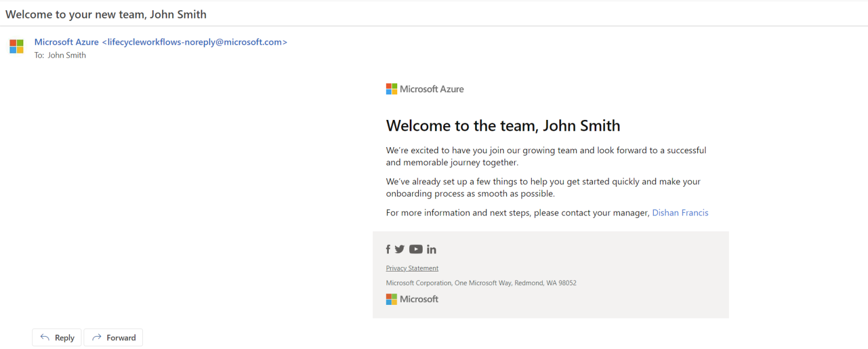
Task: Select the sender name Microsoft Azure
Action: [66, 42]
